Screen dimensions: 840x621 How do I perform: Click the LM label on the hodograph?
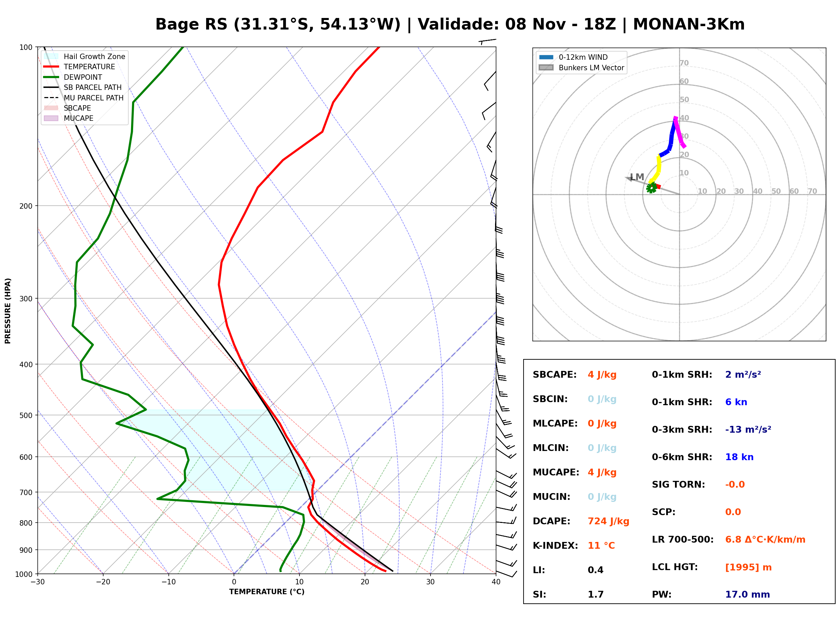tap(637, 177)
